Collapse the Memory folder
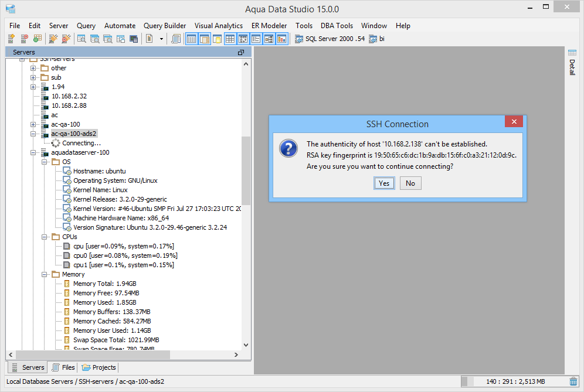Image resolution: width=584 pixels, height=392 pixels. pos(45,274)
